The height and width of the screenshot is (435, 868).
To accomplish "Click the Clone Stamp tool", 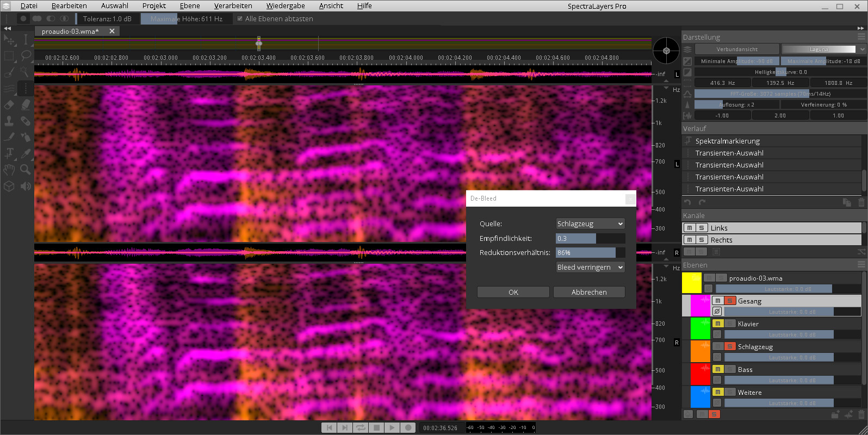I will pyautogui.click(x=9, y=121).
